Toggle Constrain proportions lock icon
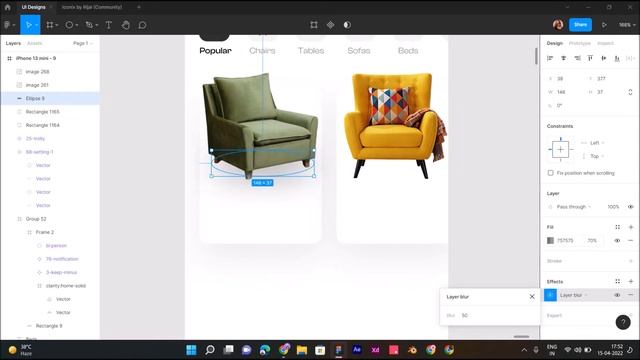640x360 pixels. 630,92
